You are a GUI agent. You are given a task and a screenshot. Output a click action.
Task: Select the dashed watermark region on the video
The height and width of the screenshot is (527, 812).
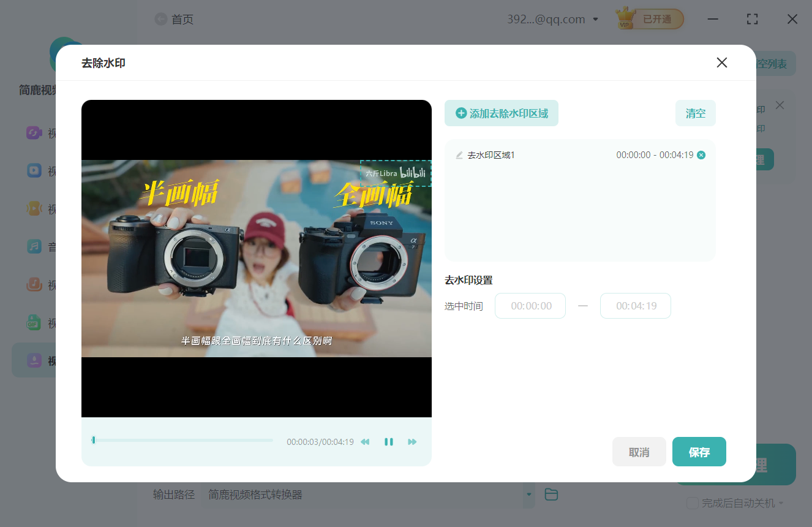pyautogui.click(x=396, y=173)
